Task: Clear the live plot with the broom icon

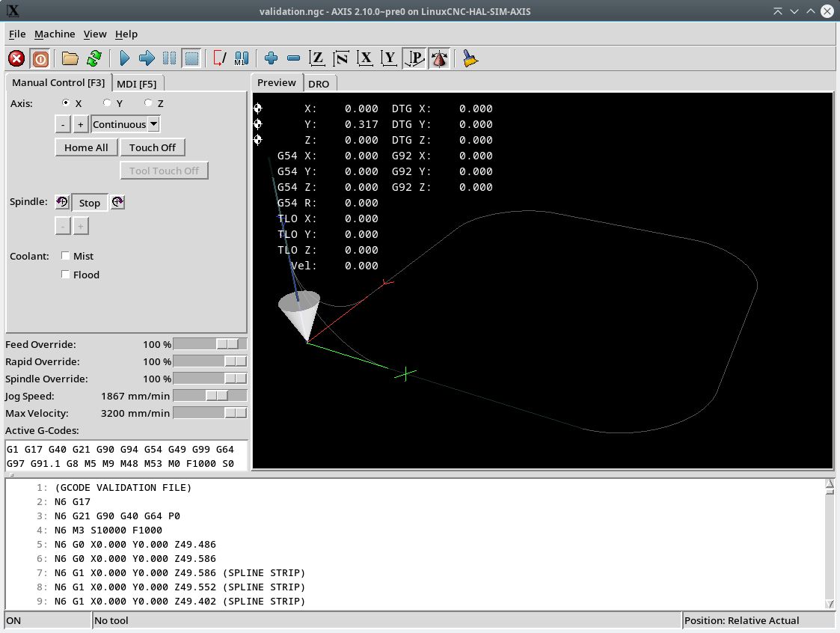Action: tap(470, 58)
